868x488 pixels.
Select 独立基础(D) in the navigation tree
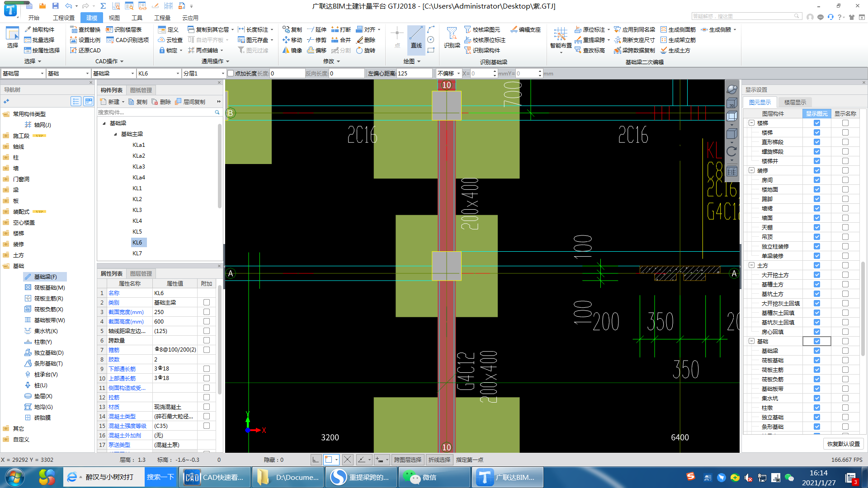[x=45, y=352]
